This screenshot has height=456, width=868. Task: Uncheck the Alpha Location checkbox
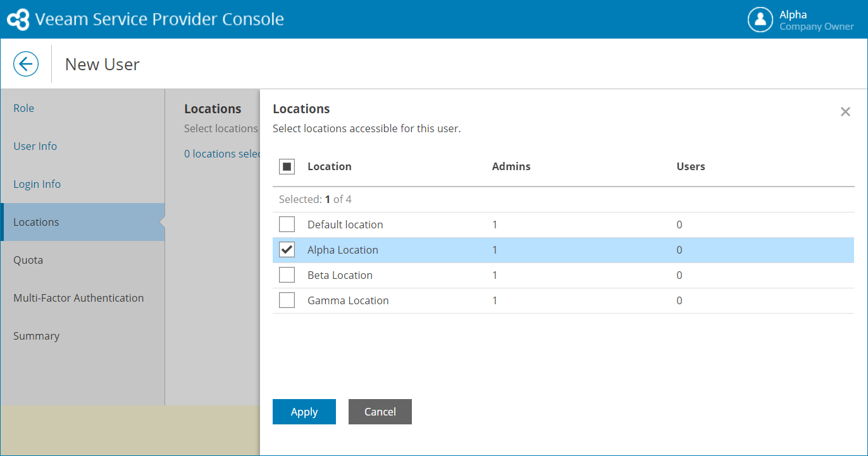[287, 250]
